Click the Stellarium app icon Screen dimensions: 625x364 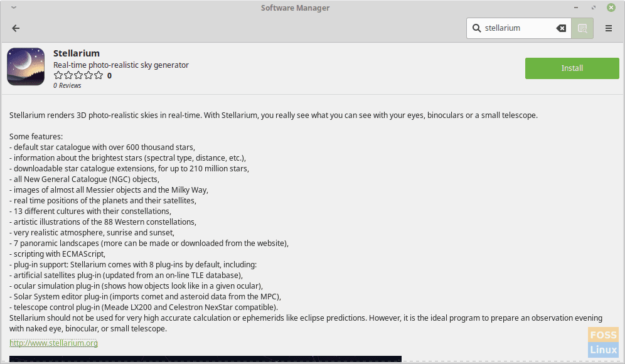tap(26, 67)
